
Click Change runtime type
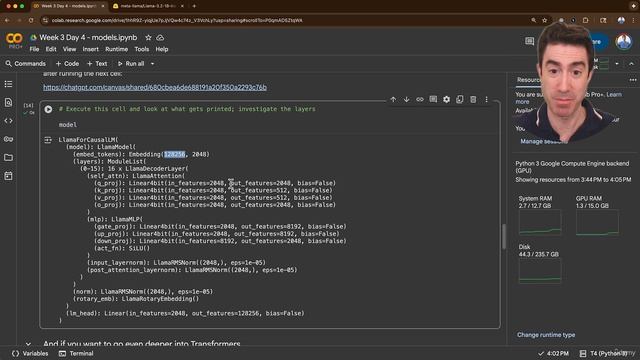546,335
